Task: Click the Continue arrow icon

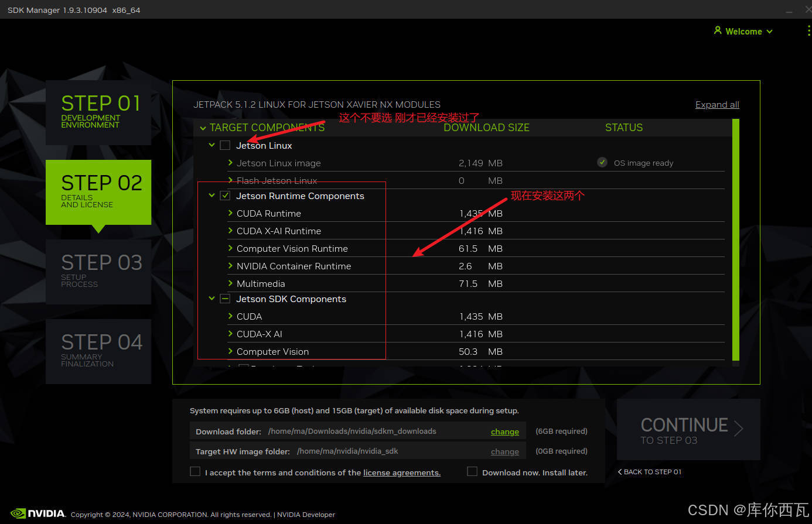Action: [x=739, y=429]
